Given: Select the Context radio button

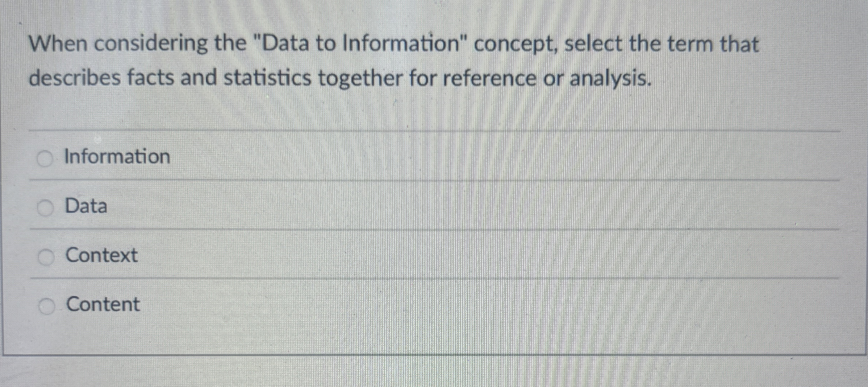Looking at the screenshot, I should [45, 256].
